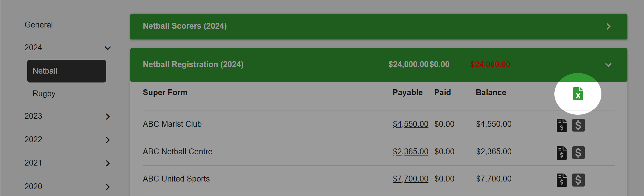Collapse the Netball Registration (2024) panel
Viewport: 644px width, 196px height.
(x=608, y=65)
